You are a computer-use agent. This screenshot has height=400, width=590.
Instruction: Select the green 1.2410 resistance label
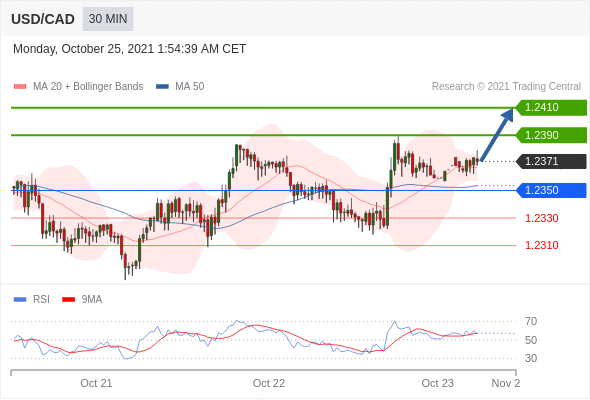551,108
